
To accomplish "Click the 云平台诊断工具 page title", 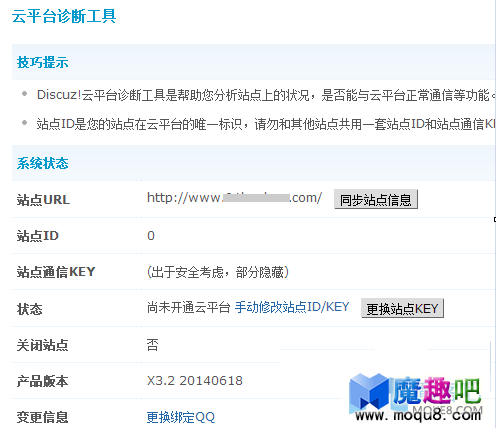I will coord(64,16).
